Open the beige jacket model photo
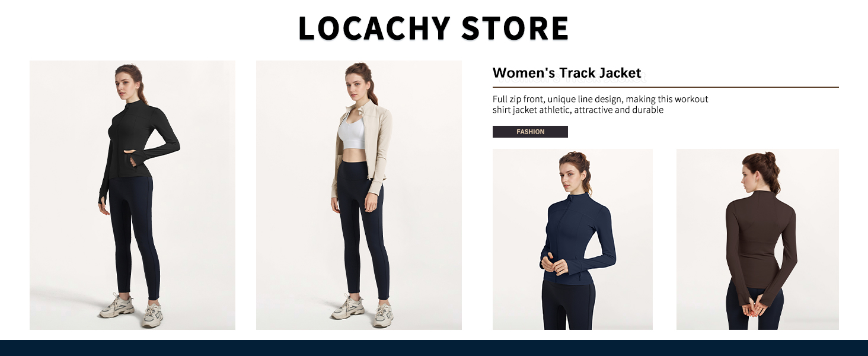Image resolution: width=868 pixels, height=356 pixels. coord(359,195)
